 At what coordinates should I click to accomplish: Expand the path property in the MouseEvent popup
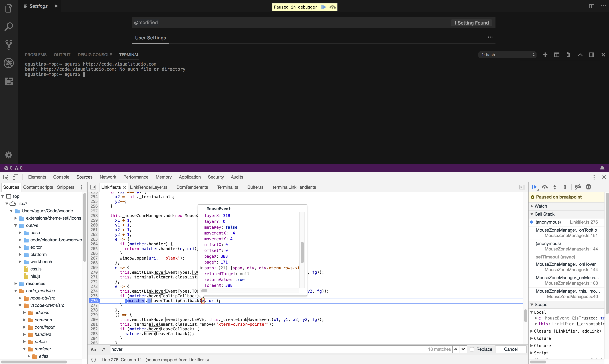[202, 268]
